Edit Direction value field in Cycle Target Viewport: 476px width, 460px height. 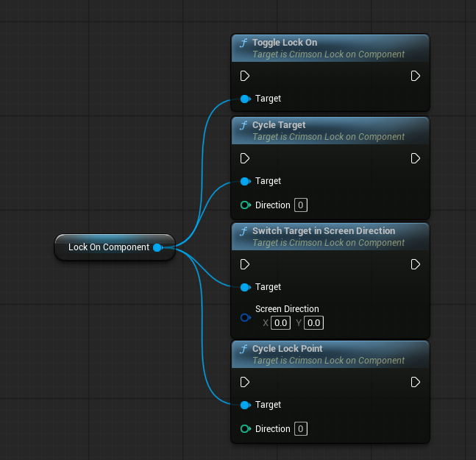pyautogui.click(x=301, y=205)
